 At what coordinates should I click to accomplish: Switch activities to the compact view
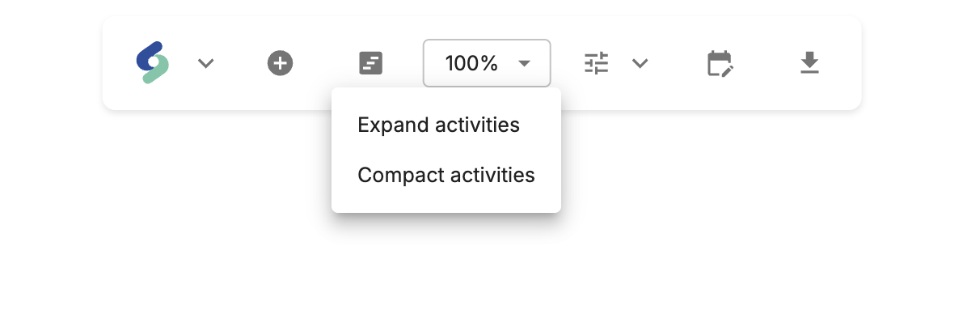pyautogui.click(x=446, y=175)
